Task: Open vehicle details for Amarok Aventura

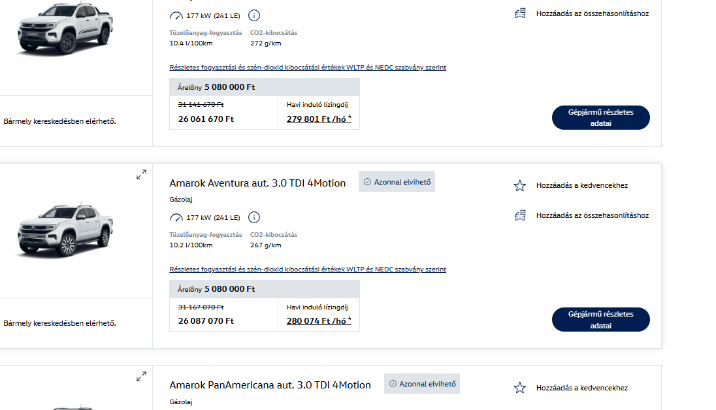Action: tap(600, 320)
